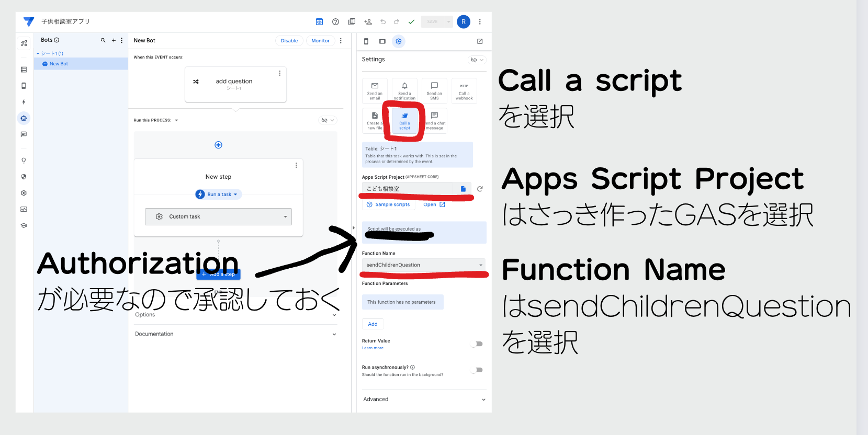Add a new bot with plus icon
The height and width of the screenshot is (435, 868).
point(114,40)
